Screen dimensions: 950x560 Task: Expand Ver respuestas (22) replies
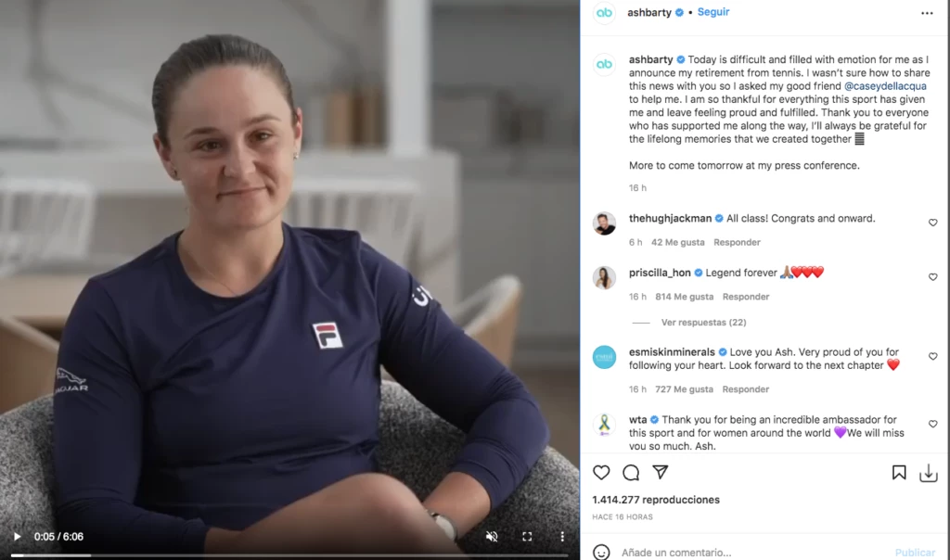(x=703, y=322)
